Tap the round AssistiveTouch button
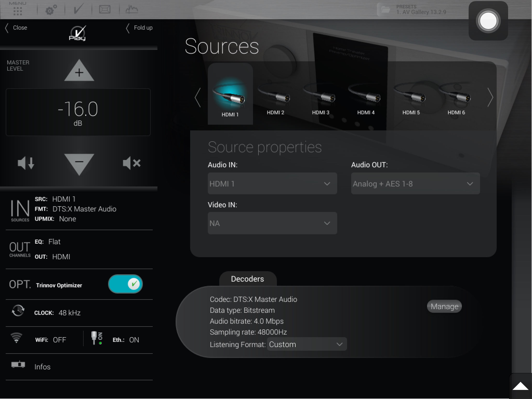 [x=488, y=21]
